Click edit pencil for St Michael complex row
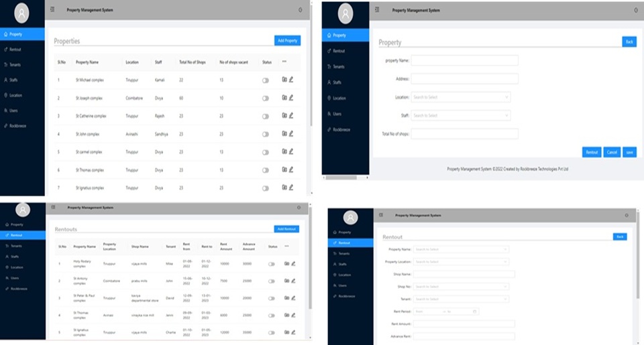The height and width of the screenshot is (345, 644). click(x=291, y=80)
